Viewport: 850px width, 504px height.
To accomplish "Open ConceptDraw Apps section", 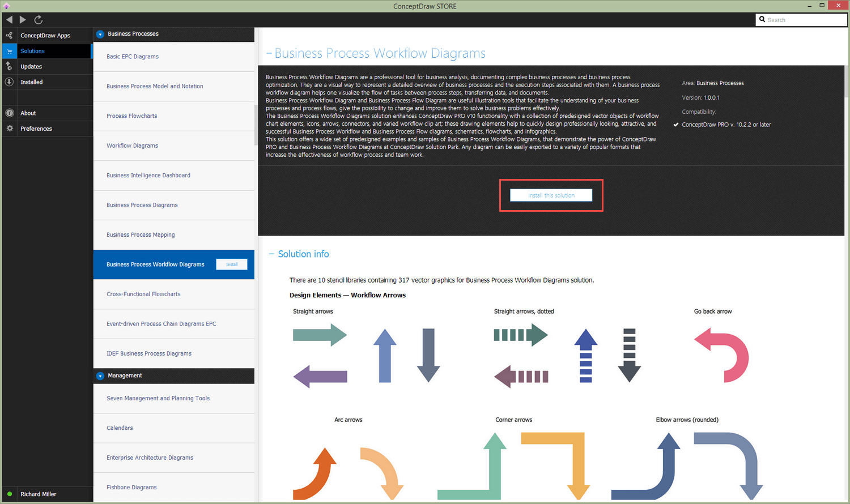I will click(x=45, y=35).
